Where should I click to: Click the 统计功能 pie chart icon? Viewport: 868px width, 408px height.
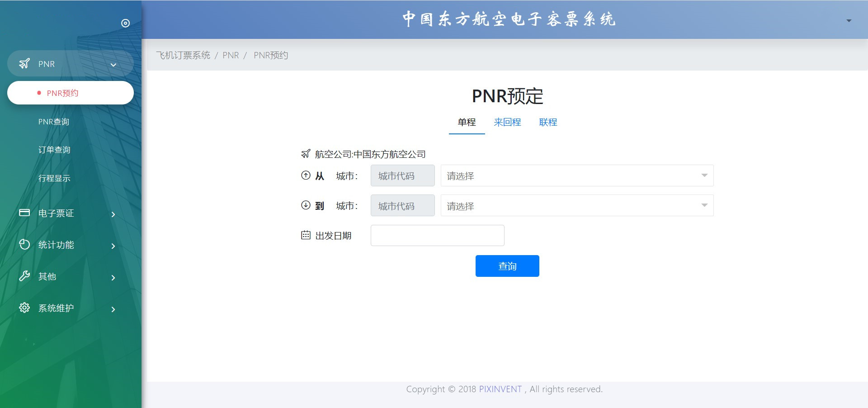pos(24,245)
